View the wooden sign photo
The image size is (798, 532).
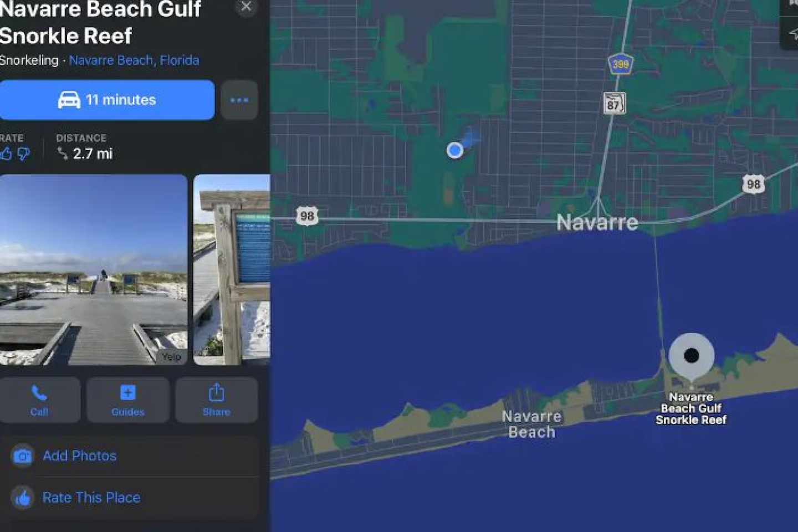pyautogui.click(x=232, y=270)
